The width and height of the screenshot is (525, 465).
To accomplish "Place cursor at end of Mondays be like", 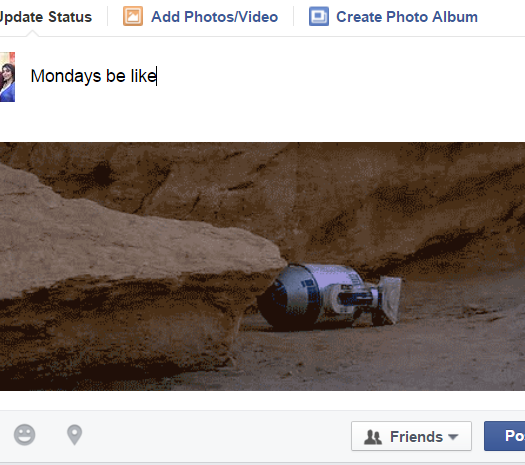I will 156,76.
